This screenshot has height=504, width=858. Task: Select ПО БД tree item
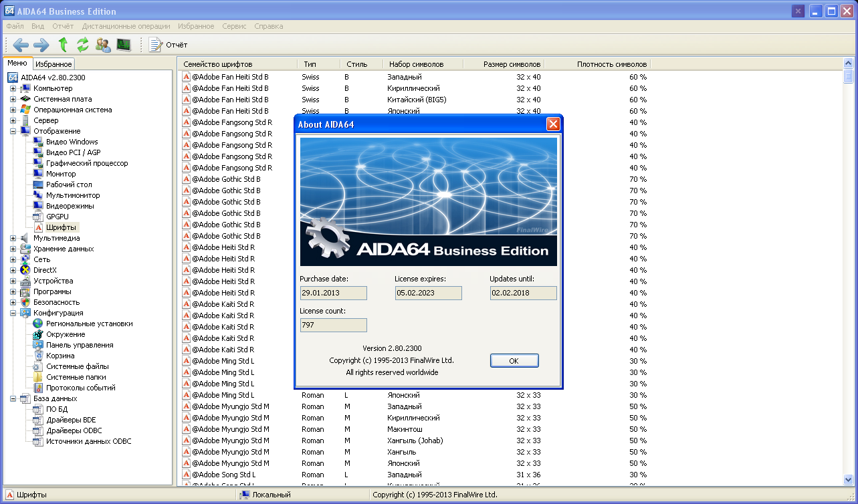57,409
